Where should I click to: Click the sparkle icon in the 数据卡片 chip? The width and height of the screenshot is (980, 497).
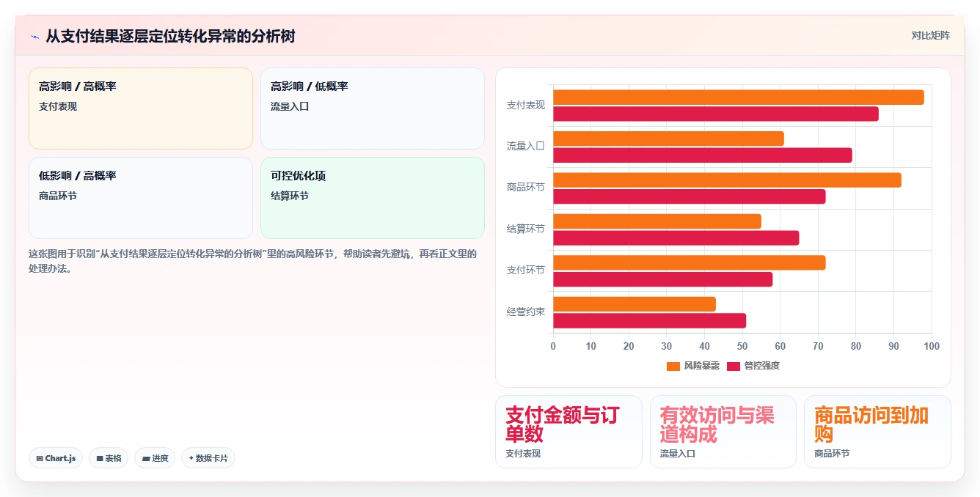pyautogui.click(x=191, y=458)
